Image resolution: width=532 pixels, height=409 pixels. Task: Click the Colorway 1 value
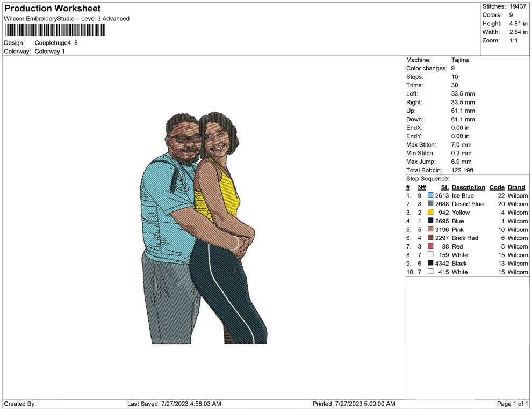tap(49, 51)
